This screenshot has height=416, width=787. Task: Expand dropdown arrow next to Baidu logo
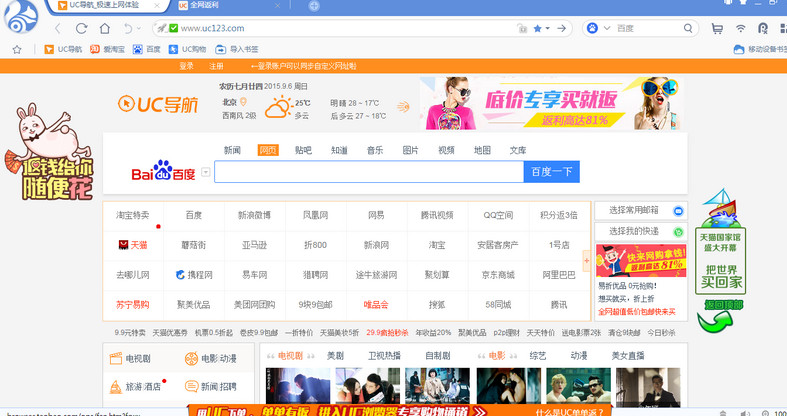click(x=206, y=172)
